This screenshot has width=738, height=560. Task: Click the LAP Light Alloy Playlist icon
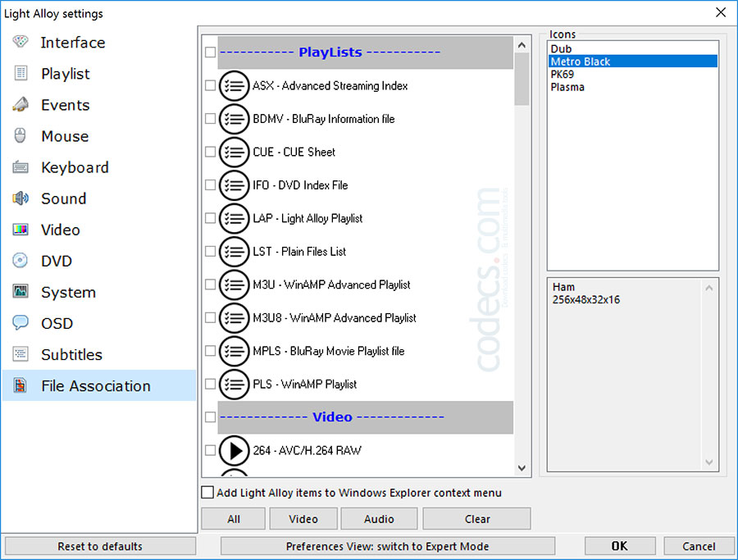pyautogui.click(x=234, y=218)
